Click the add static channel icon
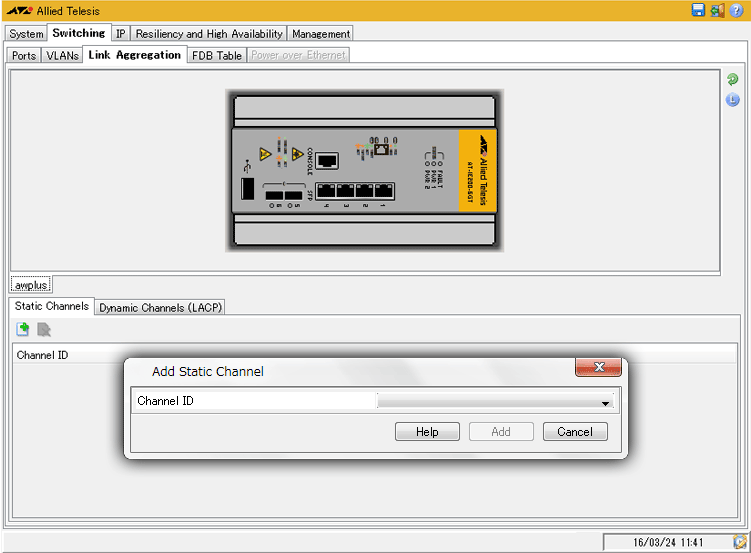Viewport: 751px width, 553px height. [x=23, y=329]
